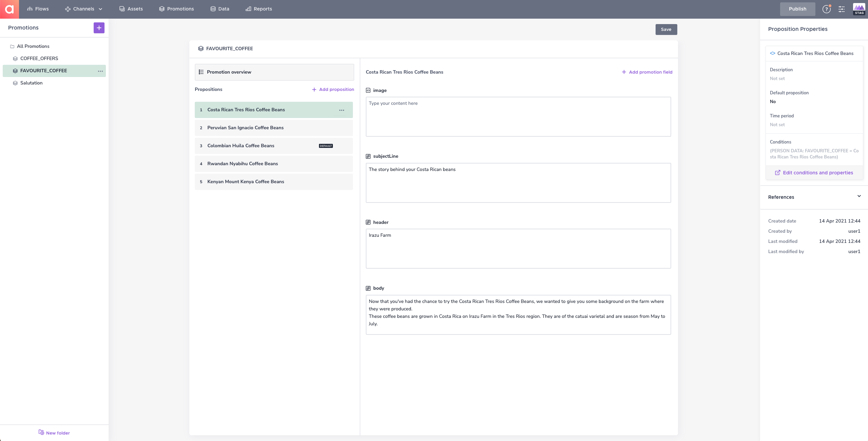Open Promotions in top navigation
Viewport: 868px width, 441px height.
point(176,9)
